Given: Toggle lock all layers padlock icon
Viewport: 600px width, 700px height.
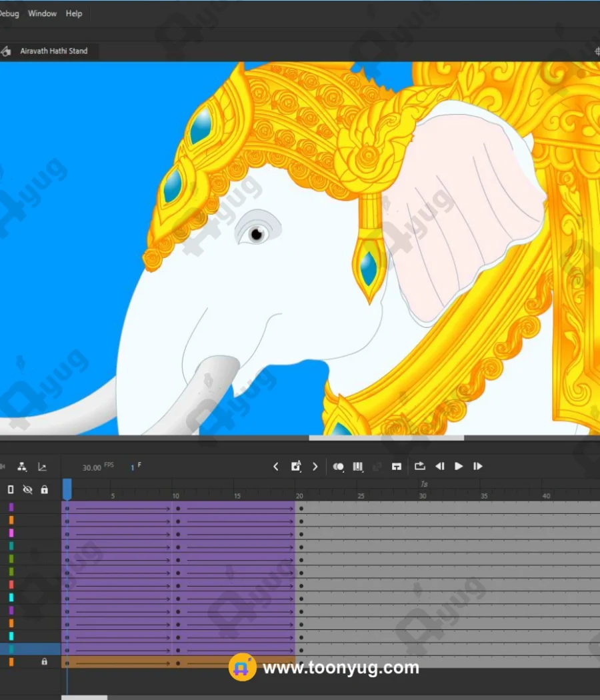Looking at the screenshot, I should tap(44, 489).
